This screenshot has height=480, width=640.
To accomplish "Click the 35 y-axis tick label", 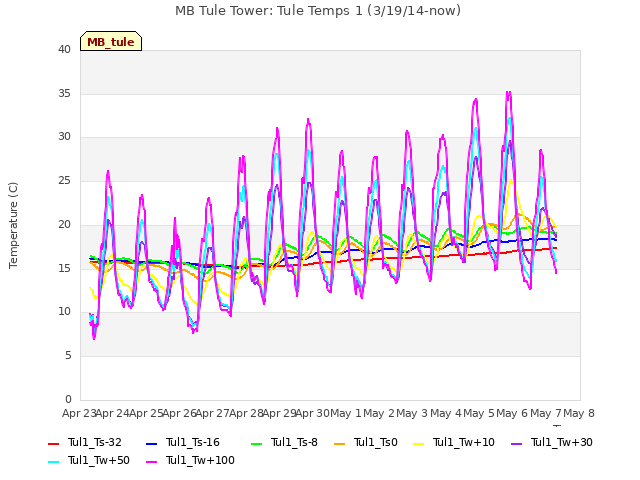I will point(64,93).
